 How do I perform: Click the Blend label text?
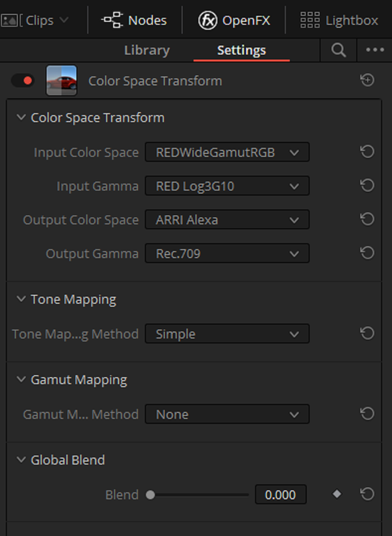(122, 494)
